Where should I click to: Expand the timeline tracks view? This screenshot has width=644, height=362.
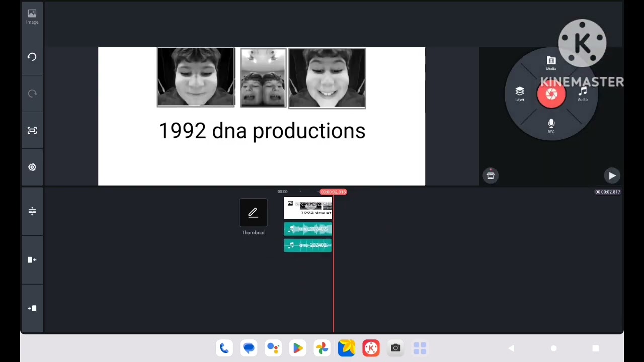32,211
